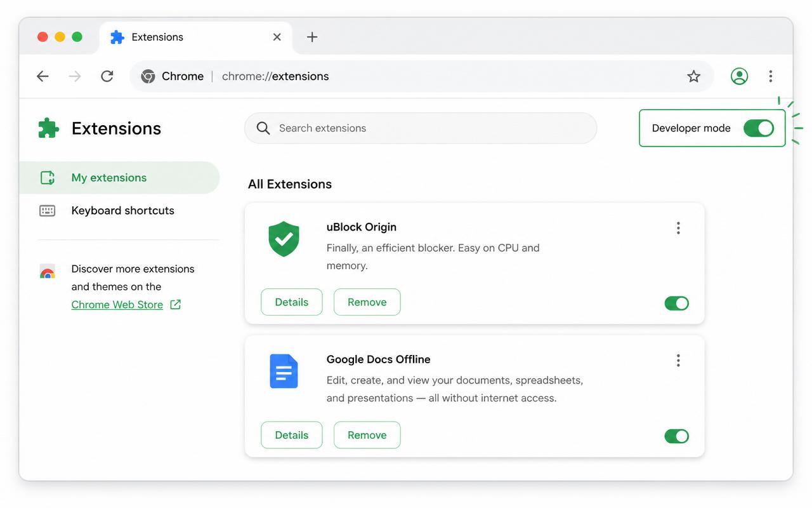Disable the Google Docs Offline toggle
Viewport: 812px width, 508px height.
[x=677, y=436]
